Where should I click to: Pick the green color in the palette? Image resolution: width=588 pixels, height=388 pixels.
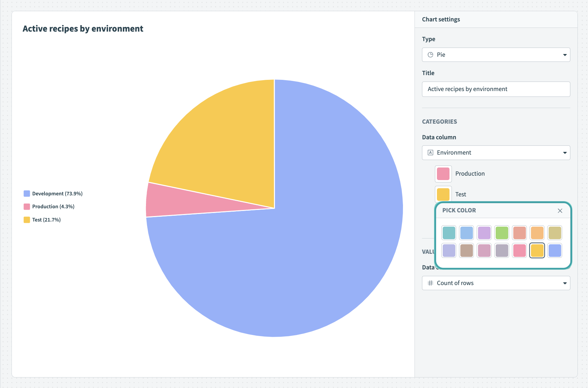[502, 233]
